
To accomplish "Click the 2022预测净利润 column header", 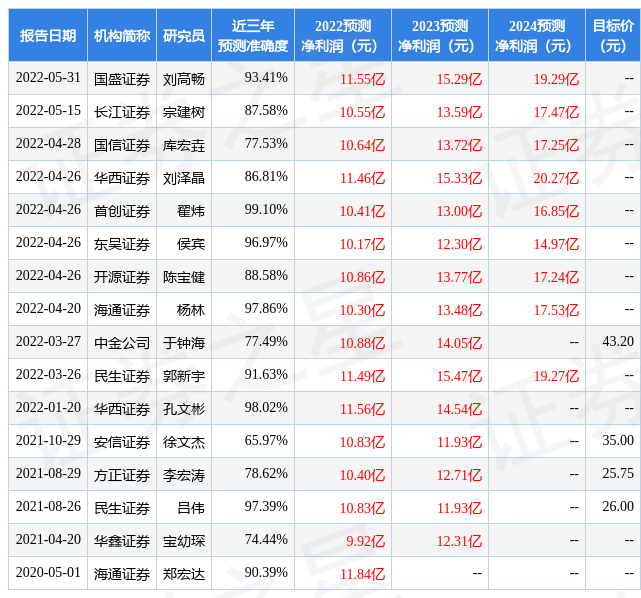I will pyautogui.click(x=343, y=36).
